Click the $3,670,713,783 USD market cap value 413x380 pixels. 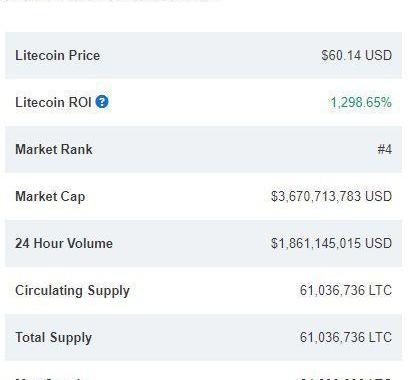coord(331,196)
